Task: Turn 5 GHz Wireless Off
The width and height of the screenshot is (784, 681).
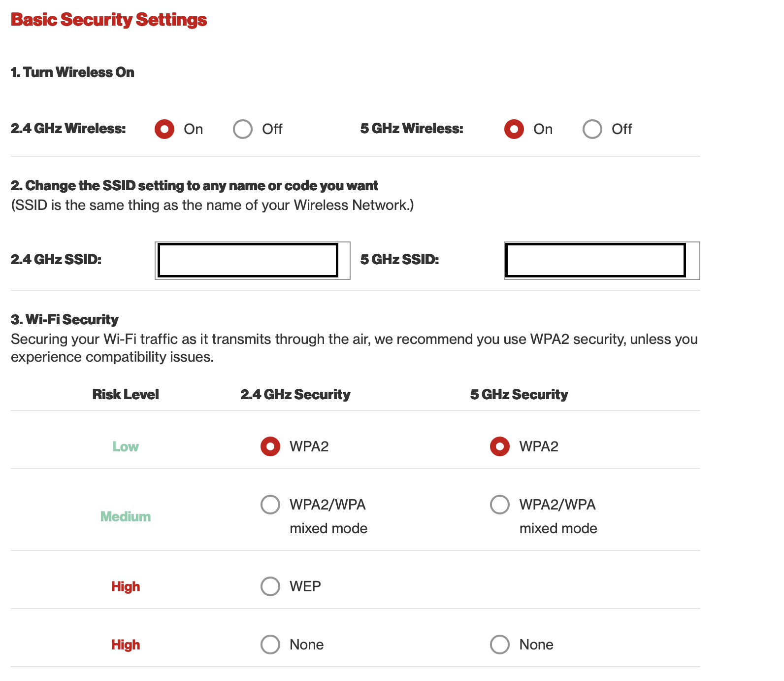Action: pos(592,129)
